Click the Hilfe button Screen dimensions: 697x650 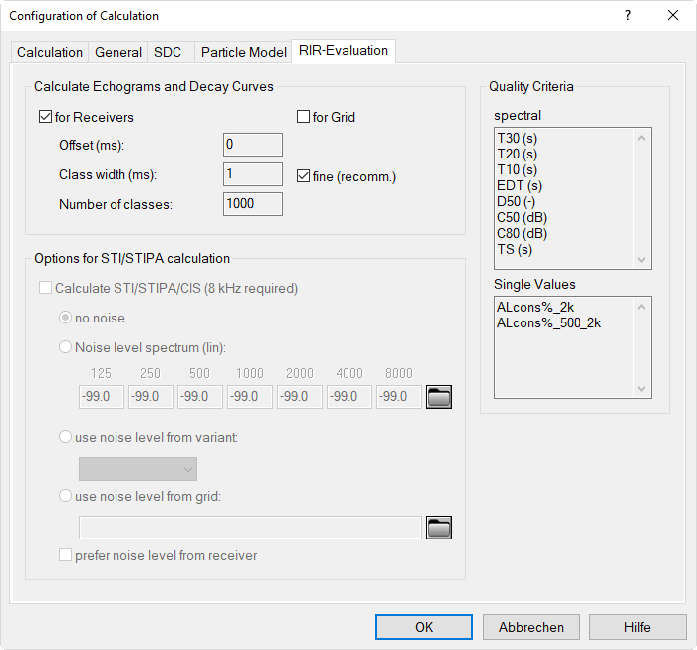[637, 627]
